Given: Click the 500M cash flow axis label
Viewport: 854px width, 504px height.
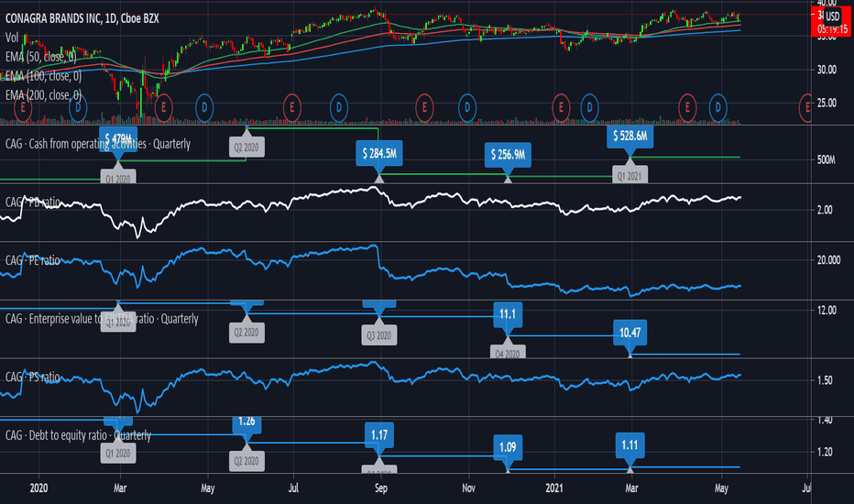Looking at the screenshot, I should click(826, 160).
